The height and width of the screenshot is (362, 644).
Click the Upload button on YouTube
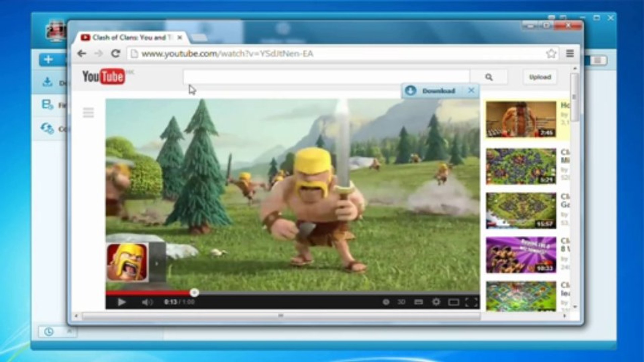pyautogui.click(x=540, y=77)
